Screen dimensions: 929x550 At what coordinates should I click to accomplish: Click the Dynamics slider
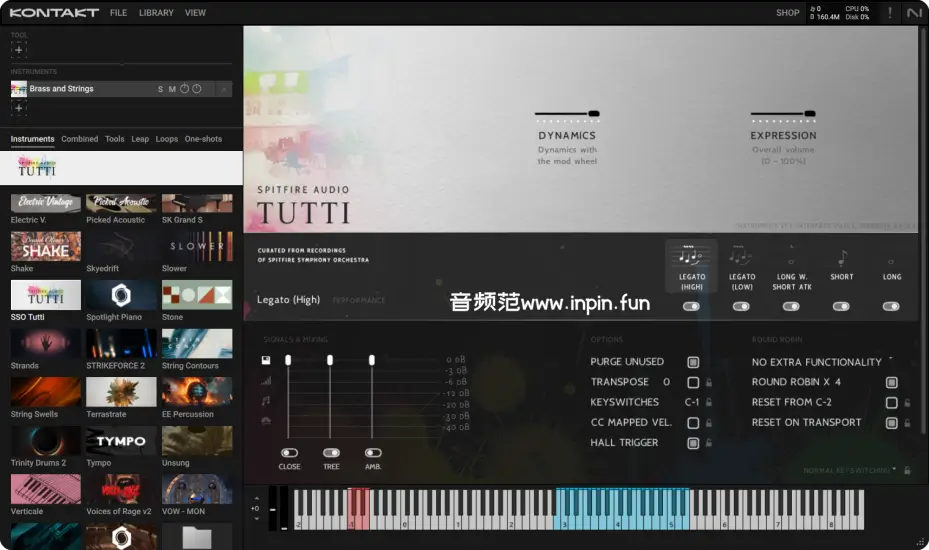pyautogui.click(x=567, y=113)
